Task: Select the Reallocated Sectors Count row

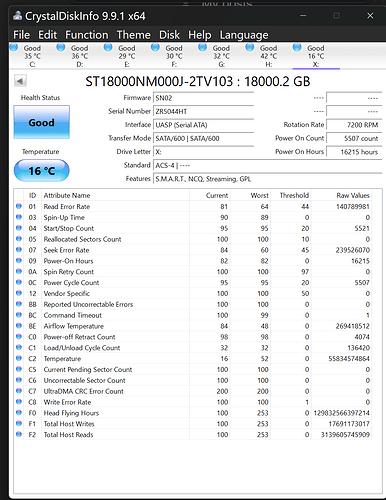Action: point(193,239)
